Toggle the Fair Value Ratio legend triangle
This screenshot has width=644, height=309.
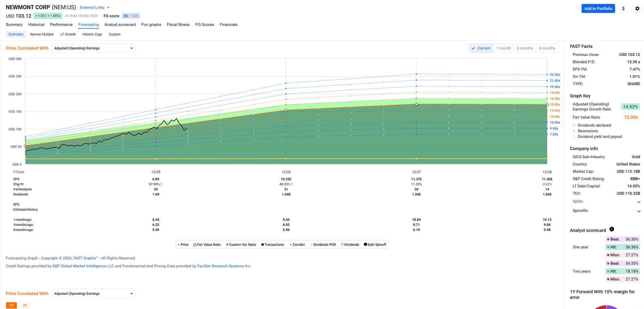click(x=195, y=245)
